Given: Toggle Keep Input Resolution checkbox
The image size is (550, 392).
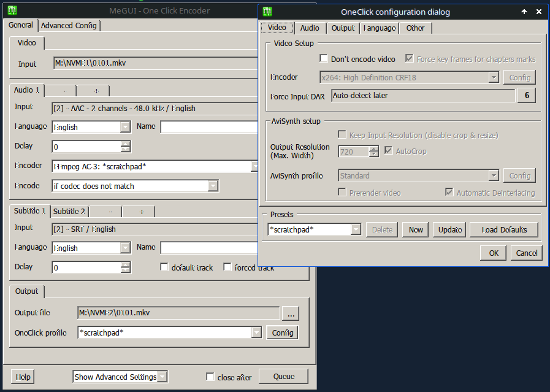Looking at the screenshot, I should coord(342,135).
